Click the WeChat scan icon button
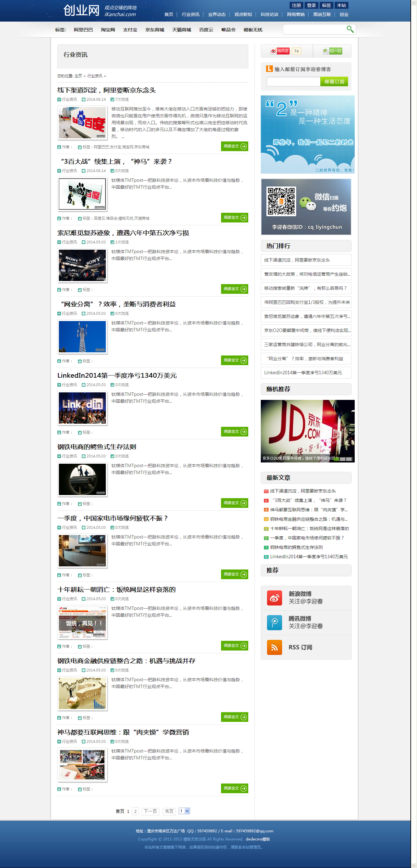417x868 pixels. coord(332,51)
